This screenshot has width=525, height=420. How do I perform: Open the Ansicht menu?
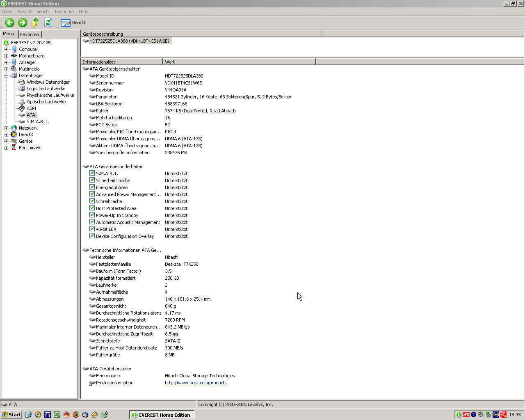pyautogui.click(x=25, y=11)
